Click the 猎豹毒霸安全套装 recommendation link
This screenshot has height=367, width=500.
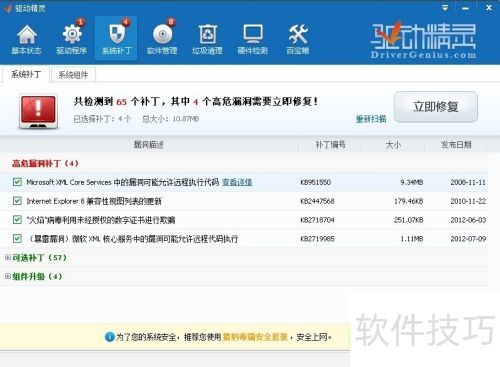(255, 337)
